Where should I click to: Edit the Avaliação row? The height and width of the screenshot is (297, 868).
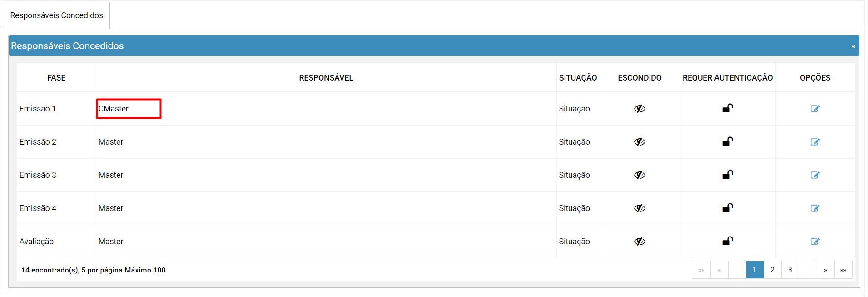click(x=815, y=242)
